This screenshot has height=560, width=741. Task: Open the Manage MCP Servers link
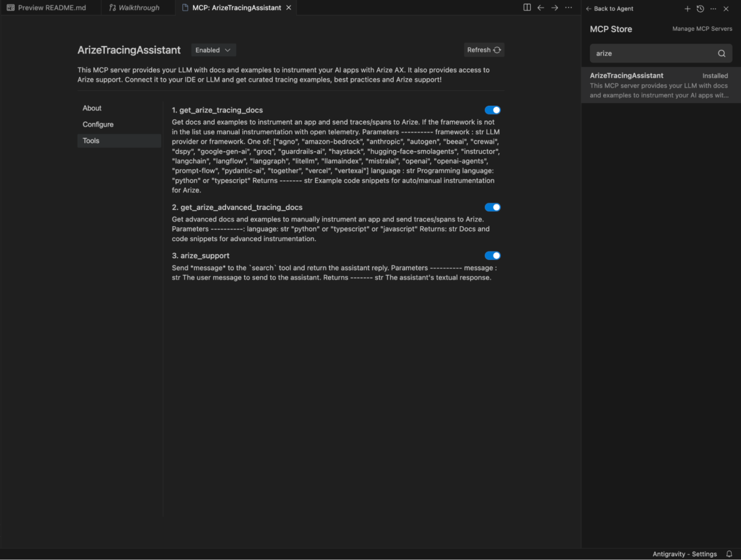click(701, 28)
